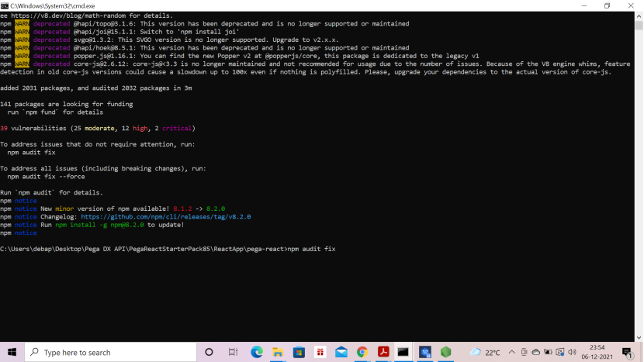
Task: Click the svgo@1.3.2 deprecation warning
Action: pos(169,40)
